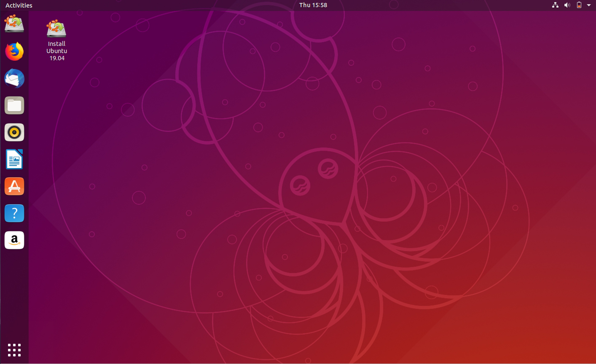Open Firefox from the dock

(14, 51)
